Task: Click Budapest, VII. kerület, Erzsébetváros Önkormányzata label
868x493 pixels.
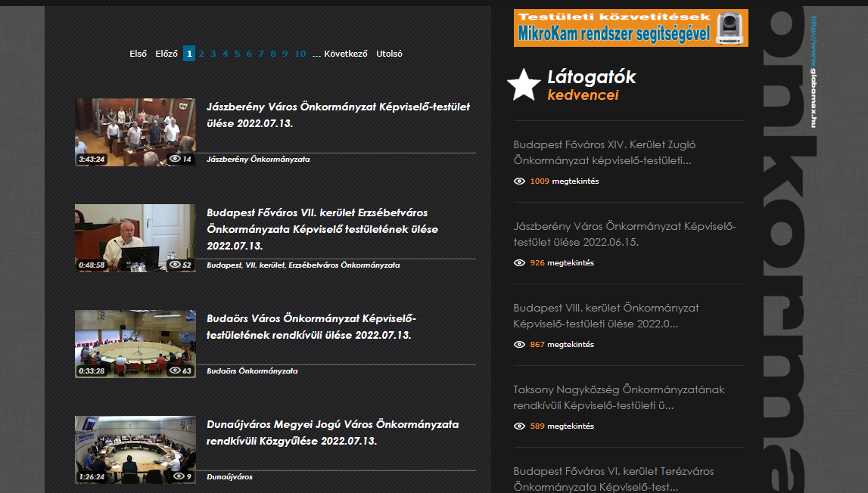Action: tap(303, 265)
